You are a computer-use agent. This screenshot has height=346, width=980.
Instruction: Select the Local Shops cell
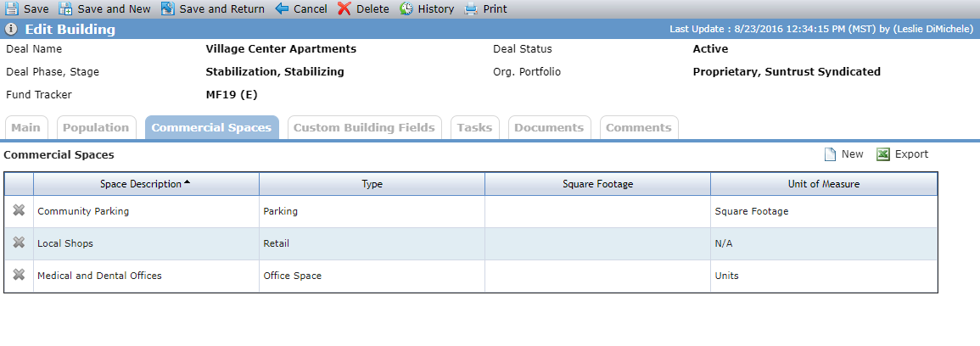[x=146, y=243]
